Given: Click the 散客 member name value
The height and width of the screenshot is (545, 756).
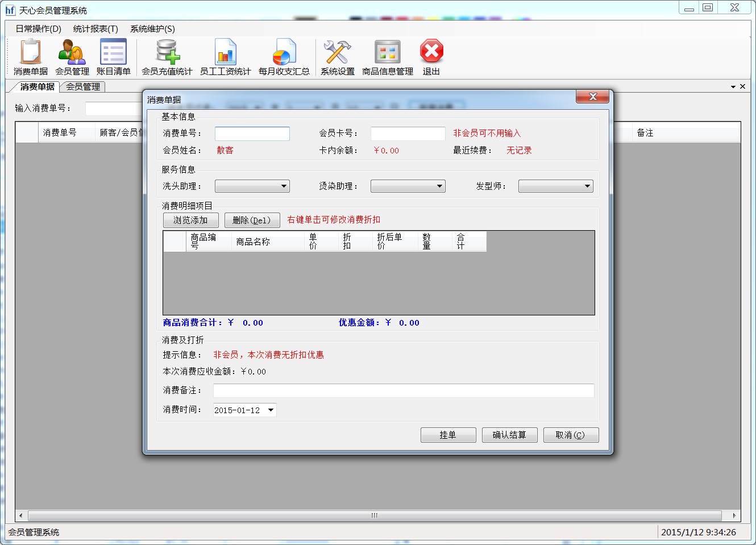Looking at the screenshot, I should (x=225, y=150).
